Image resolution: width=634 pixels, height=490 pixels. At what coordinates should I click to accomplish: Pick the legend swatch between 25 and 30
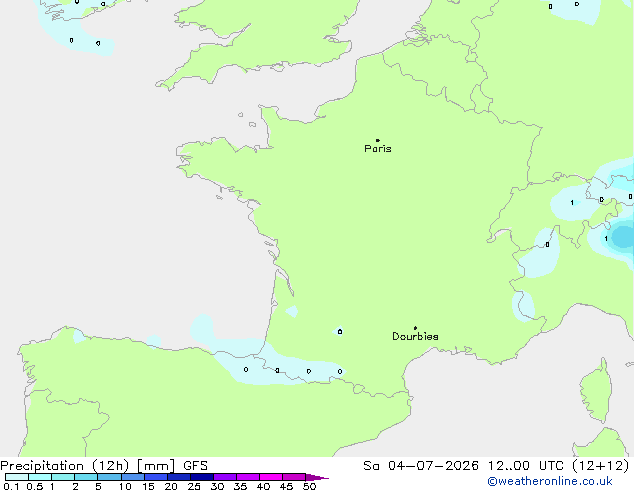click(202, 477)
